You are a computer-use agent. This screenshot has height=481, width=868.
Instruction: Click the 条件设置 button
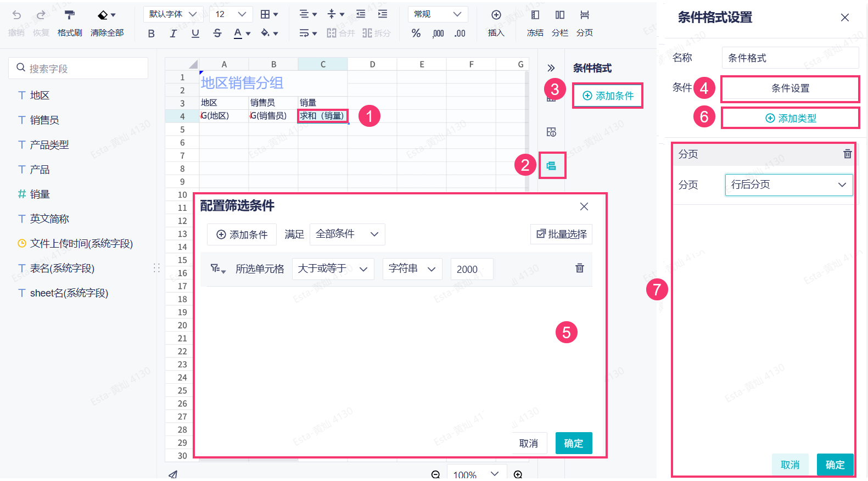(x=791, y=88)
